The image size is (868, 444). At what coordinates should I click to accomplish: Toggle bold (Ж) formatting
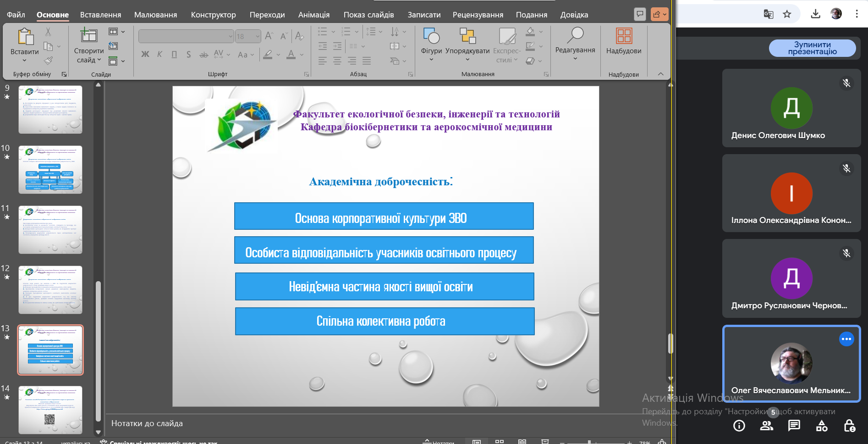click(x=145, y=55)
